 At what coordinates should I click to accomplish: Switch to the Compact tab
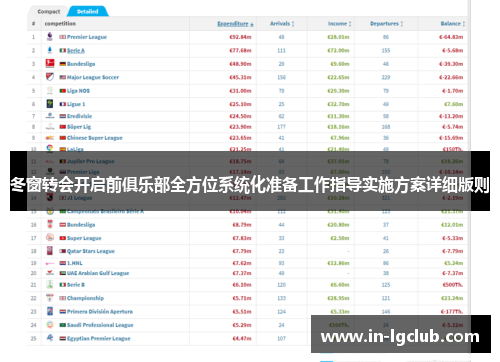49,11
